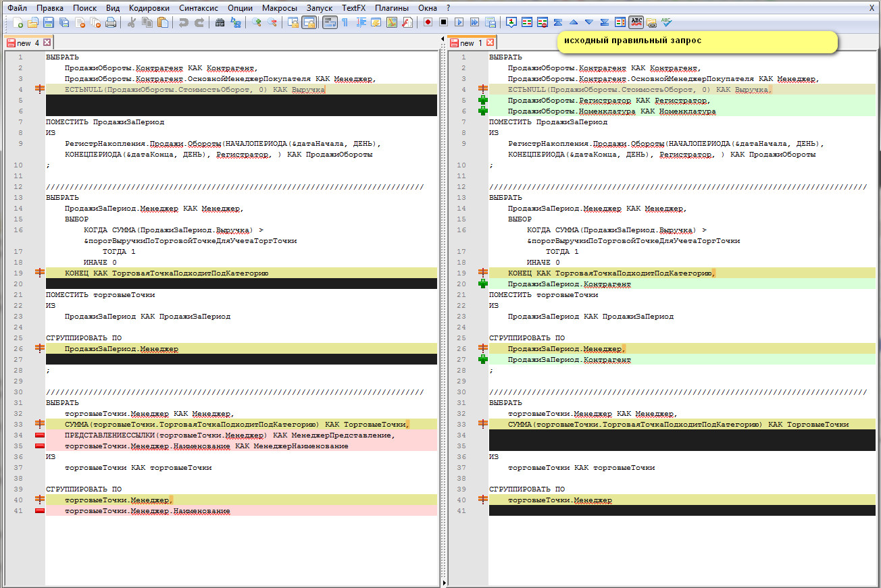Close the 'new 1' tab

coord(491,43)
